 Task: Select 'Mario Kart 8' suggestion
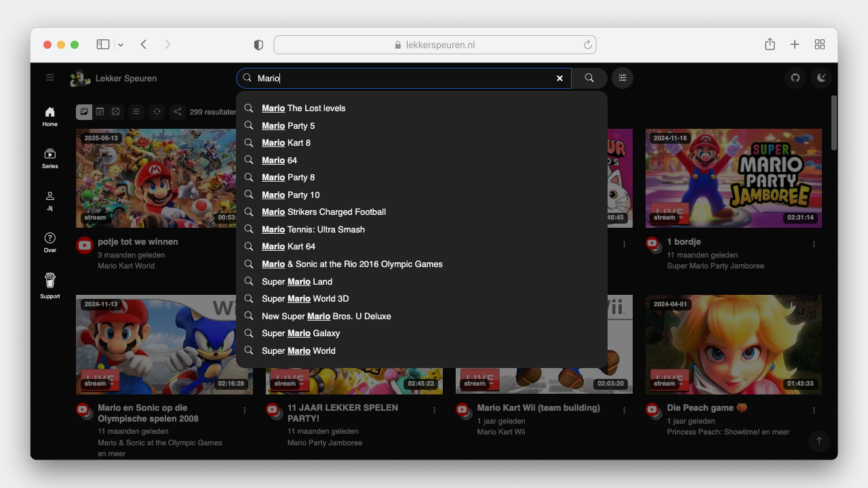click(x=286, y=143)
